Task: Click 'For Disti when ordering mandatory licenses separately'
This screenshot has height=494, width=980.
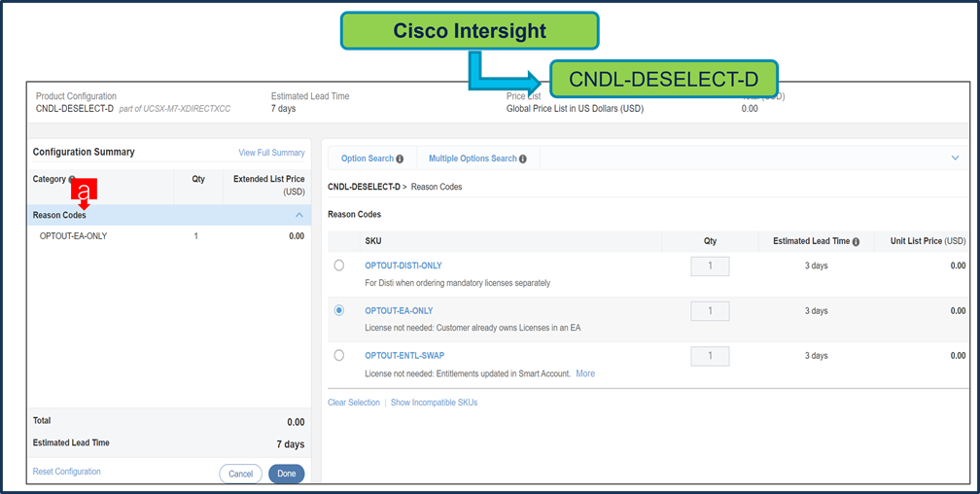Action: tap(458, 283)
